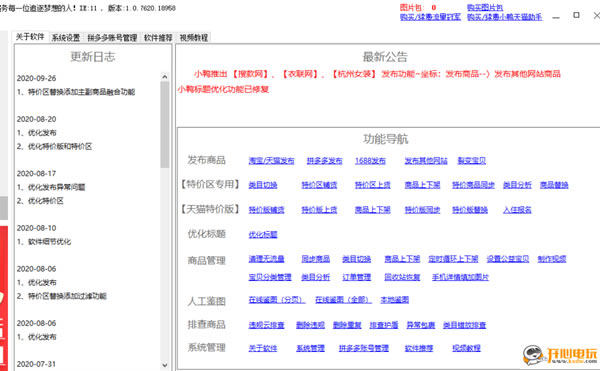Open the 系统设置 tab
Screen dimensions: 600x371
66,37
